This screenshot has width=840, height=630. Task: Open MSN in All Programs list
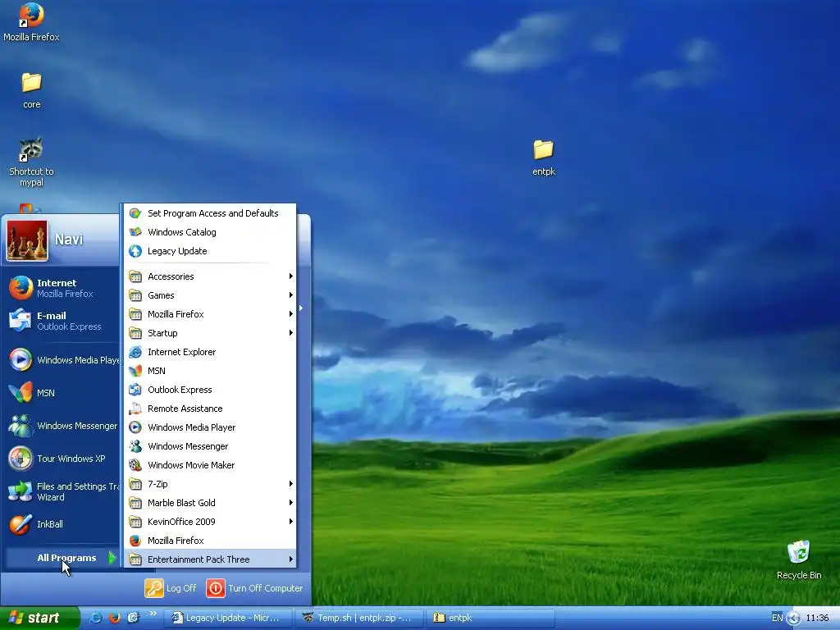(210, 371)
